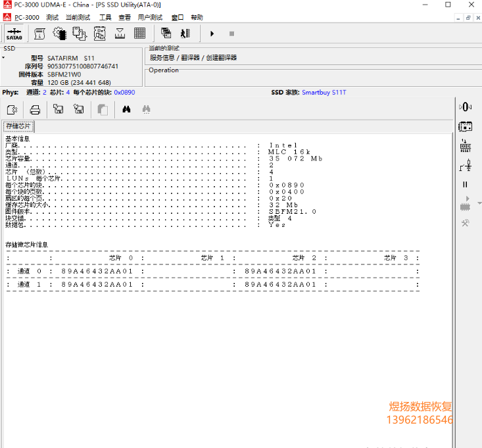Select the 存储芯片 tab

(x=18, y=126)
